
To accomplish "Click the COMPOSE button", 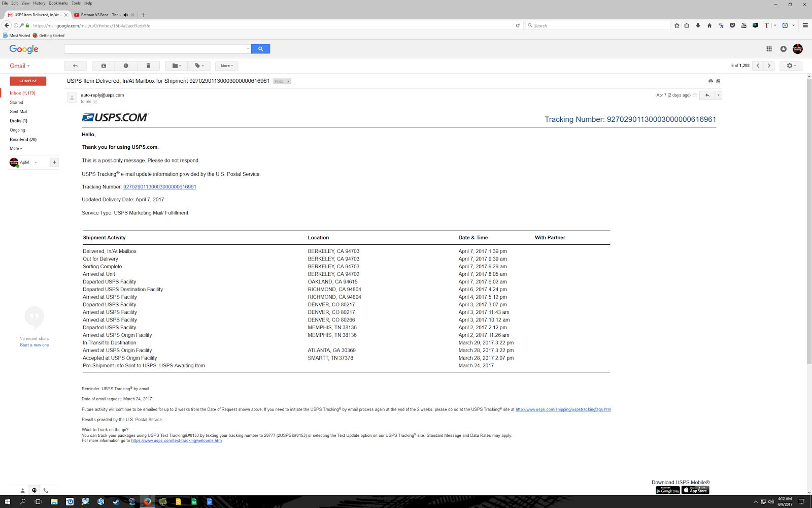I will (28, 81).
